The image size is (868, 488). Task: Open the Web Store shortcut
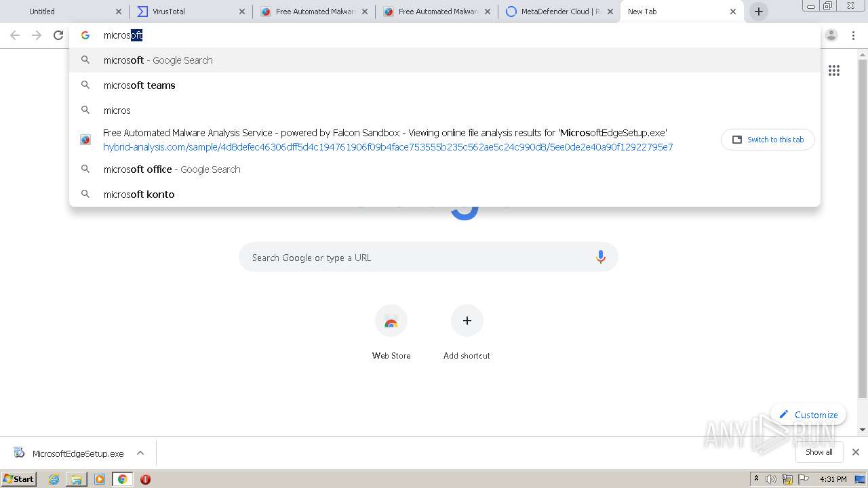pos(391,321)
